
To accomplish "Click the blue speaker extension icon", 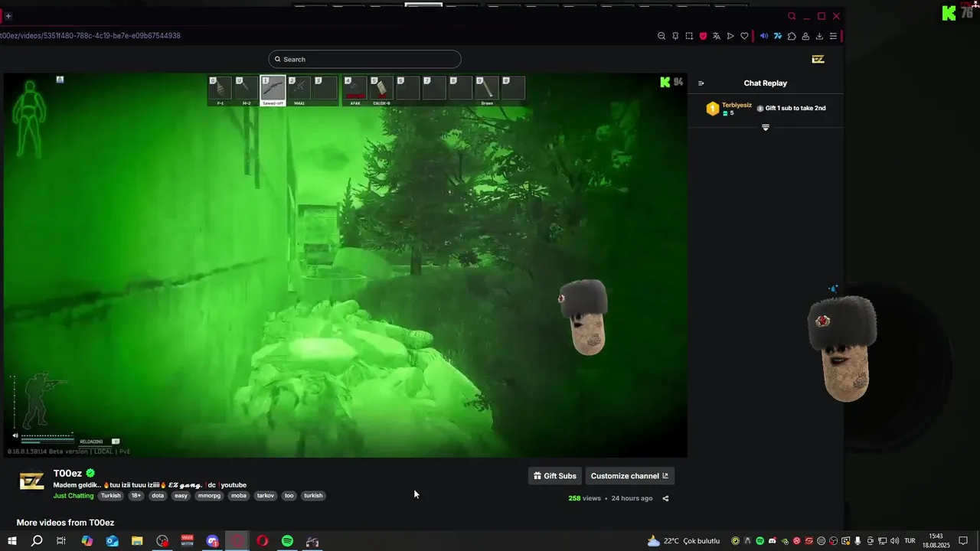I will click(x=764, y=36).
